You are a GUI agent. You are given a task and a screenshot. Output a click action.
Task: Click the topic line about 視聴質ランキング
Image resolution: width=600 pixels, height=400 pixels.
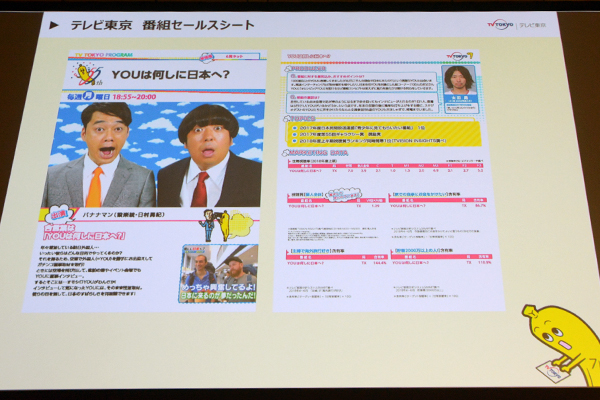pos(373,141)
